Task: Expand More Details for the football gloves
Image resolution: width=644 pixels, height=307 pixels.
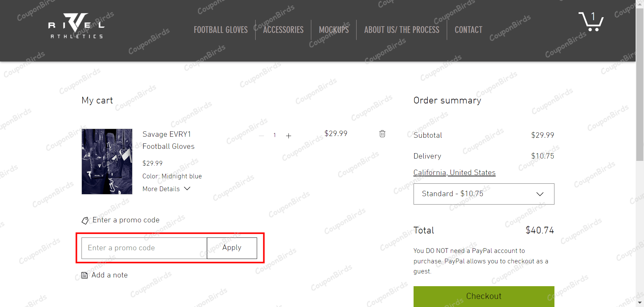Action: point(166,189)
